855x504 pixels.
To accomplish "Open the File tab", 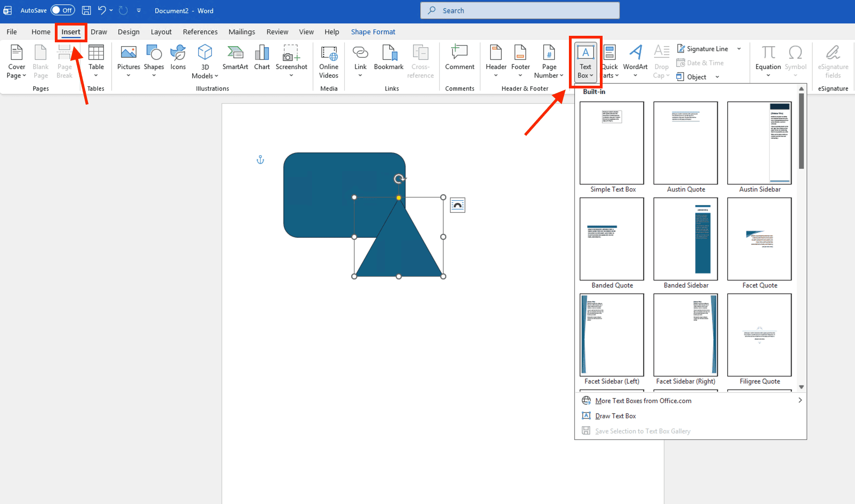I will [x=11, y=32].
